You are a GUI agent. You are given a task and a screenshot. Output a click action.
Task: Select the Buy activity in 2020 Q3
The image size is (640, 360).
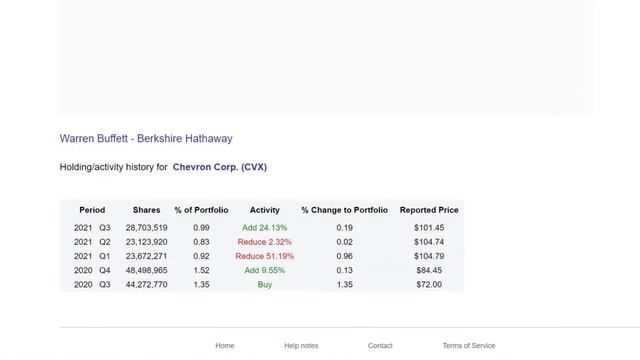coord(264,284)
